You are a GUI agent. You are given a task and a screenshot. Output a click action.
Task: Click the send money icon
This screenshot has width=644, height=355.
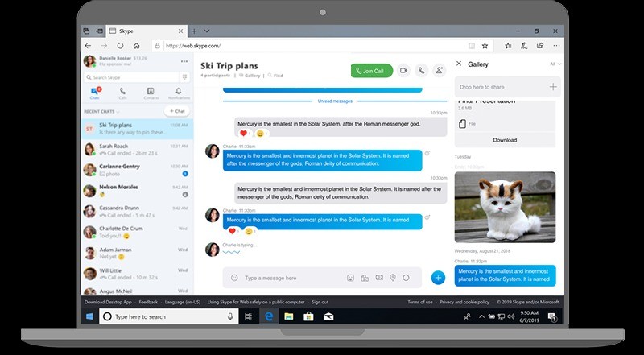tap(379, 278)
